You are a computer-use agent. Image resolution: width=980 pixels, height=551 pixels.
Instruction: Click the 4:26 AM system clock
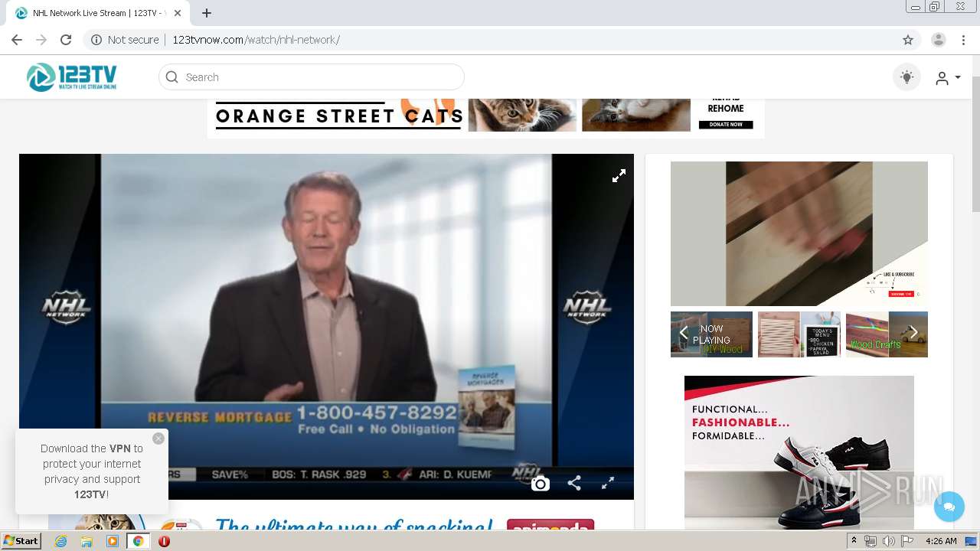coord(941,541)
